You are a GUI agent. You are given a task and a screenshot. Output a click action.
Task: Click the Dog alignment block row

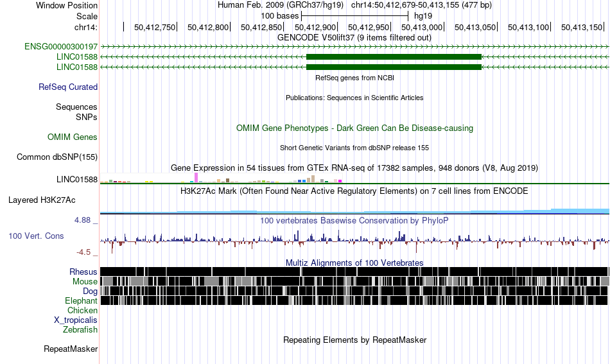(354, 291)
